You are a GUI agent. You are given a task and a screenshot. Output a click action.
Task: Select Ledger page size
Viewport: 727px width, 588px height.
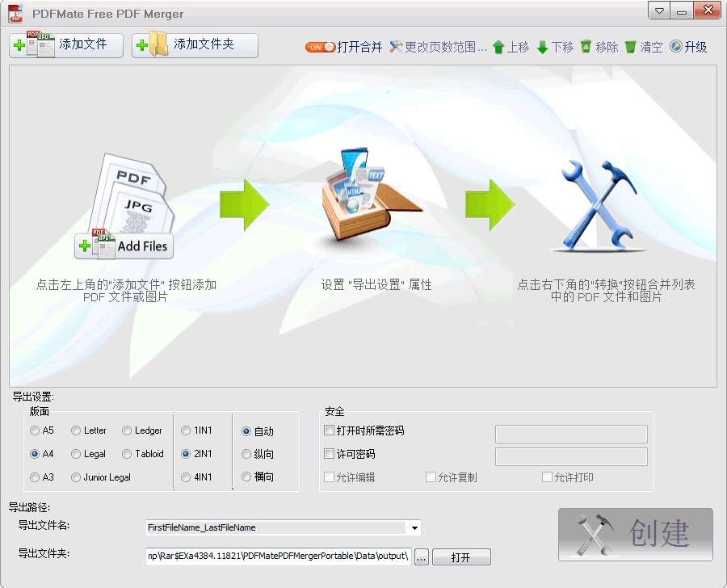(127, 430)
